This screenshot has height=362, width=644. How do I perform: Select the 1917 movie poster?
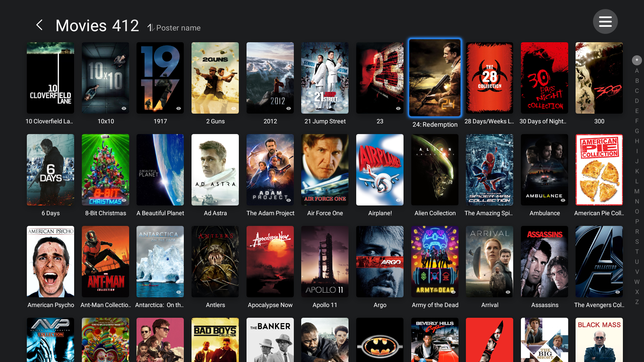point(160,78)
